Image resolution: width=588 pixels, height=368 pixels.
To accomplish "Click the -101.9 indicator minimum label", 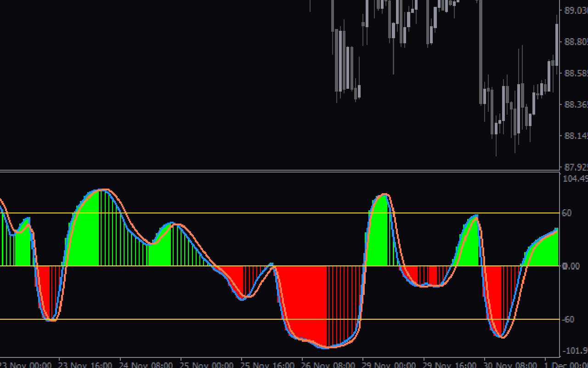I will pos(575,351).
